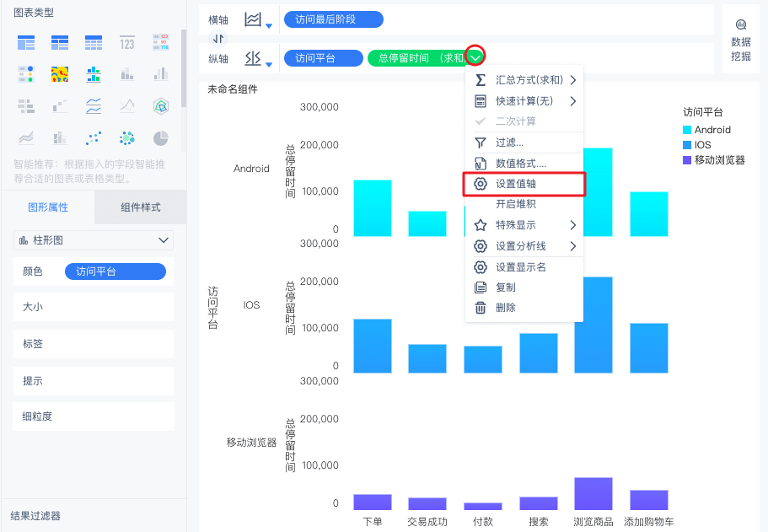Screen dimensions: 768x532
Task: Expand the 总停留时间 field dropdown arrow
Action: [x=475, y=58]
